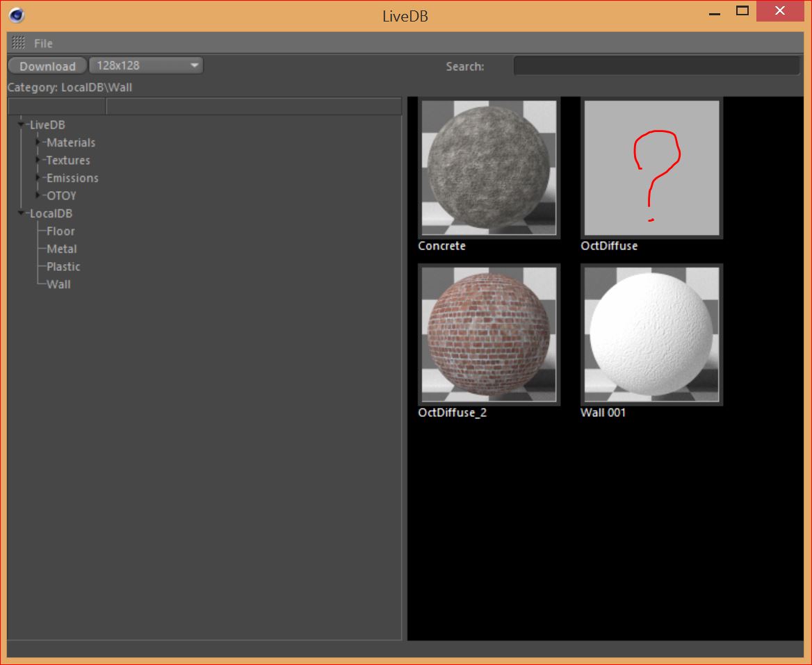Image resolution: width=812 pixels, height=665 pixels.
Task: Minimize the LiveDB window
Action: (715, 13)
